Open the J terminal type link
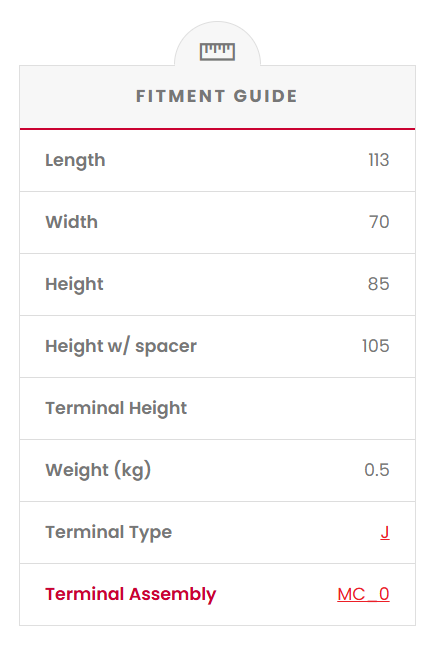The height and width of the screenshot is (660, 429). point(385,532)
